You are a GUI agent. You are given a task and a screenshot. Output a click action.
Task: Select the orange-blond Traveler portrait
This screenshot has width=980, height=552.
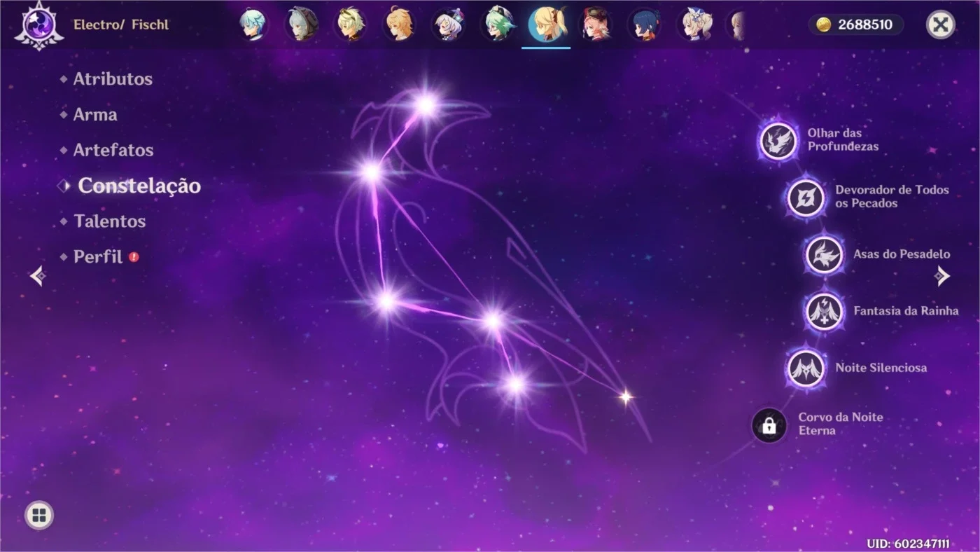click(399, 25)
